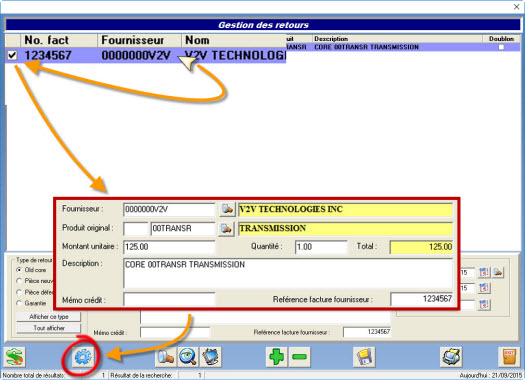Click the Montant unitaire 125.00 field
This screenshot has width=525, height=380.
[x=169, y=247]
